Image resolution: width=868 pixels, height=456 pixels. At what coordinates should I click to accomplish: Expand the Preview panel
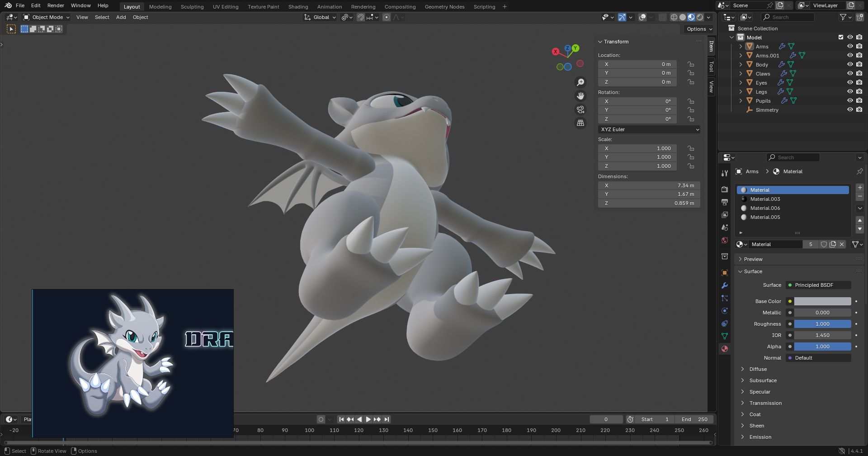coord(753,259)
